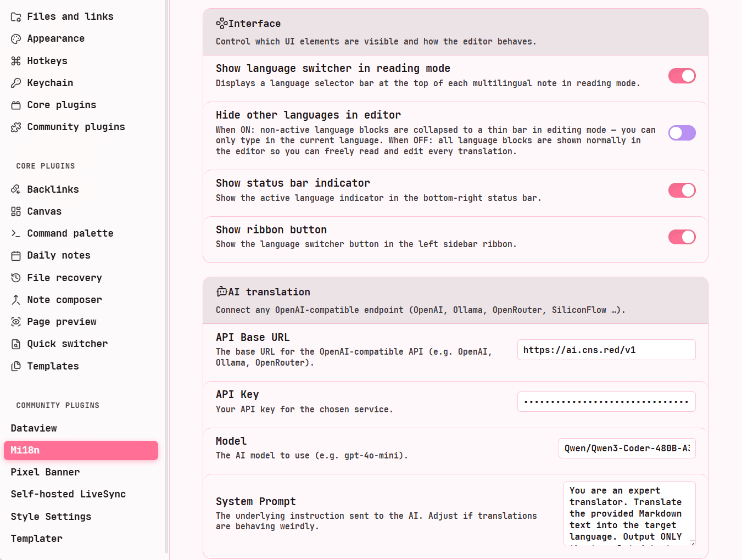Image resolution: width=742 pixels, height=560 pixels.
Task: Click the Model name input field
Action: pos(627,448)
